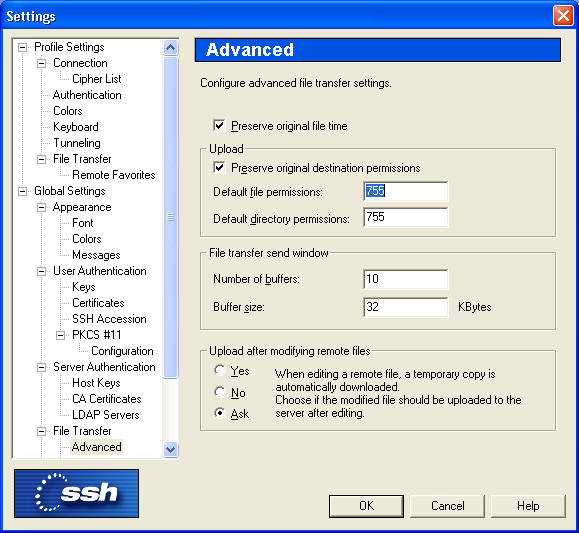579x533 pixels.
Task: Toggle Preserve original file time checkbox
Action: [219, 126]
